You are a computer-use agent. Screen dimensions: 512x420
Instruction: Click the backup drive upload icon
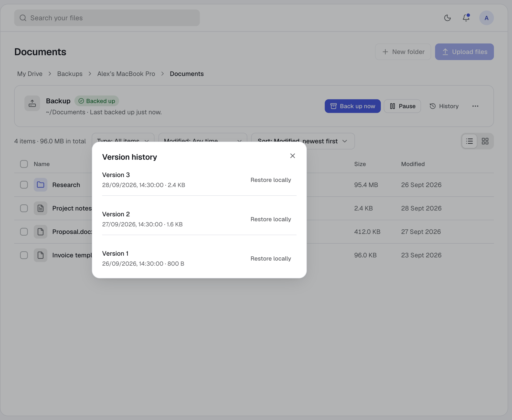coord(32,103)
